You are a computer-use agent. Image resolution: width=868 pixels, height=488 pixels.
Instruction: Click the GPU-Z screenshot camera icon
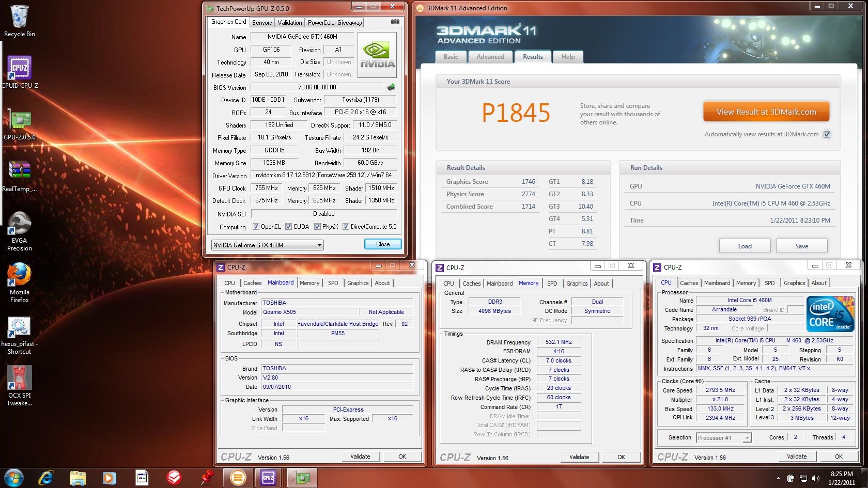click(x=395, y=22)
